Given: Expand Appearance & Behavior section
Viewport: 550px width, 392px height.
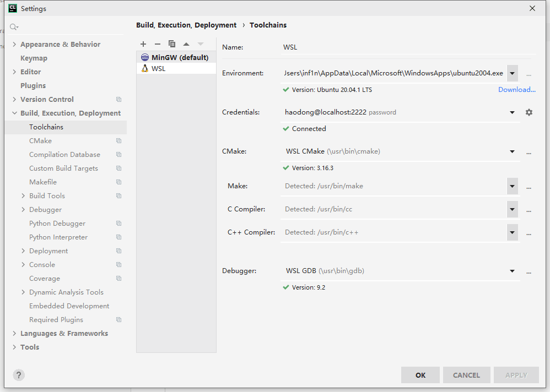Looking at the screenshot, I should pos(14,45).
